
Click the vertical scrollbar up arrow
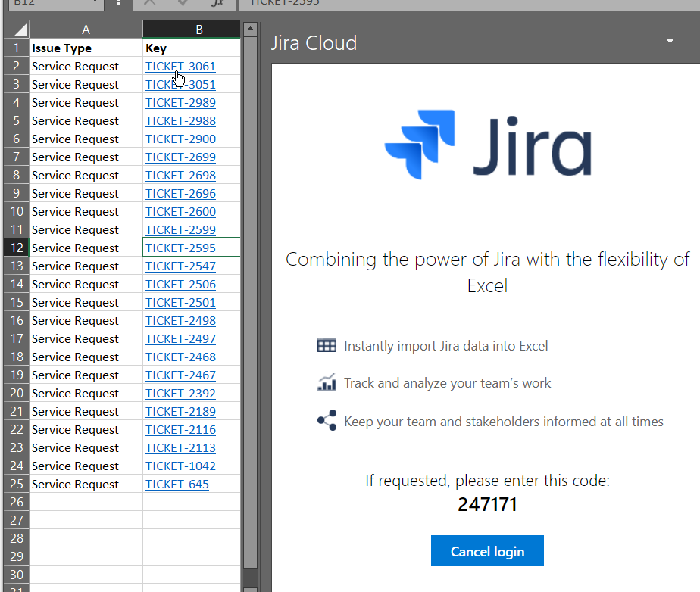click(x=251, y=30)
